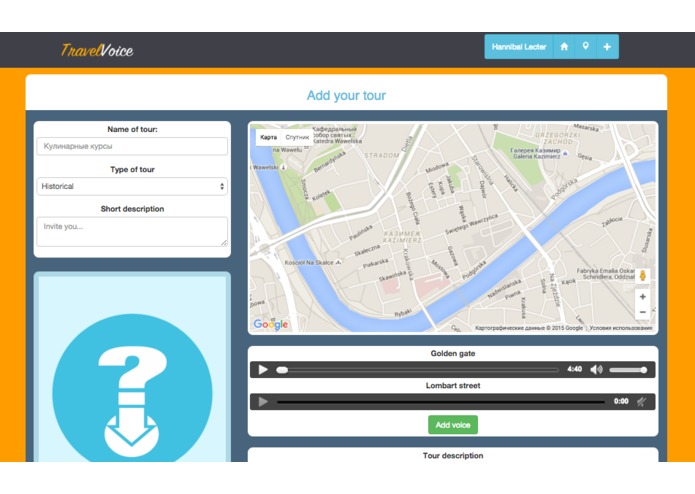Click the green Add voice button
Viewport: 695px width, 494px height.
point(453,425)
